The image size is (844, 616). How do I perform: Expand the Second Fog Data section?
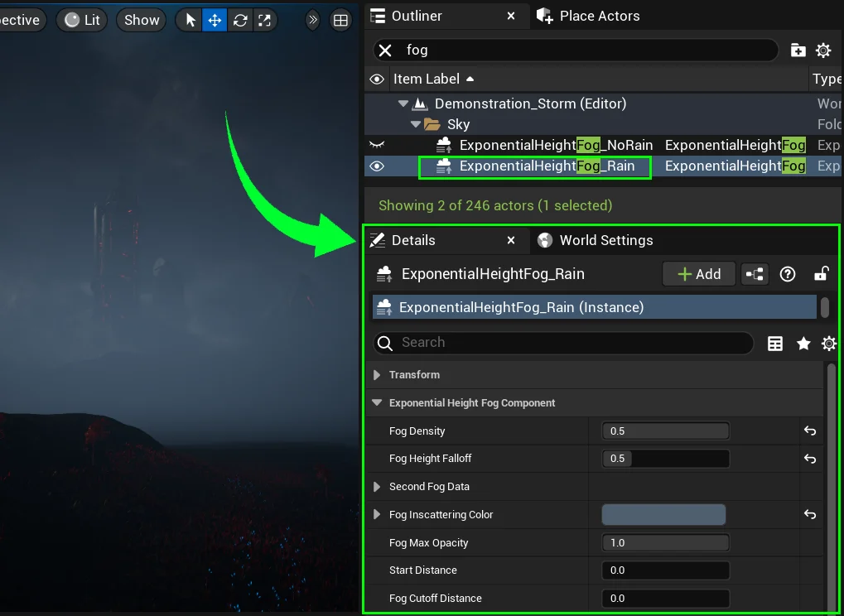tap(378, 487)
